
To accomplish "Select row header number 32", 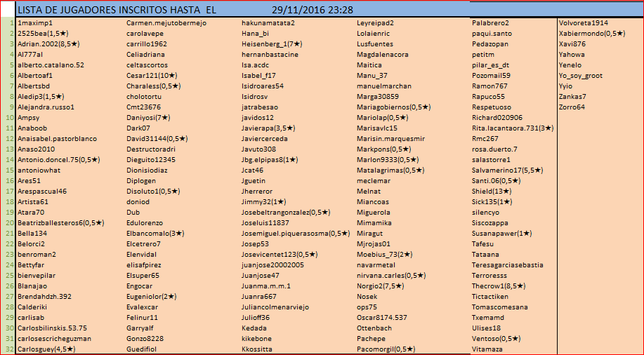I will pyautogui.click(x=8, y=349).
